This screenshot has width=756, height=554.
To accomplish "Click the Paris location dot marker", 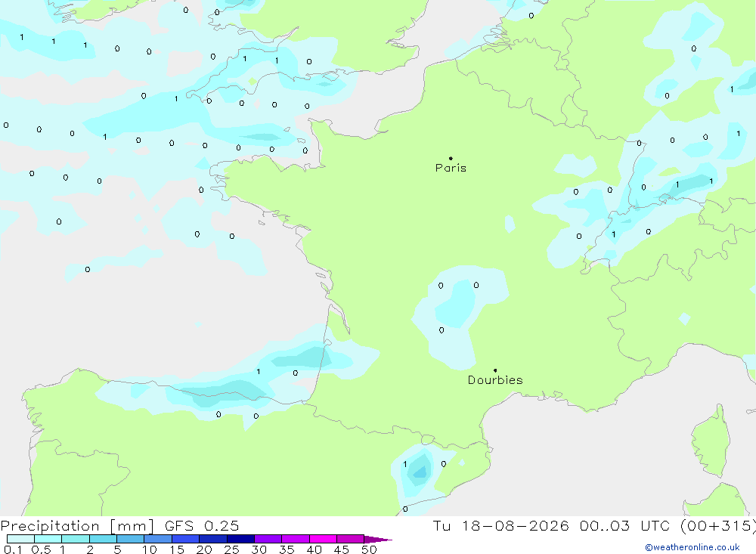I will click(451, 158).
